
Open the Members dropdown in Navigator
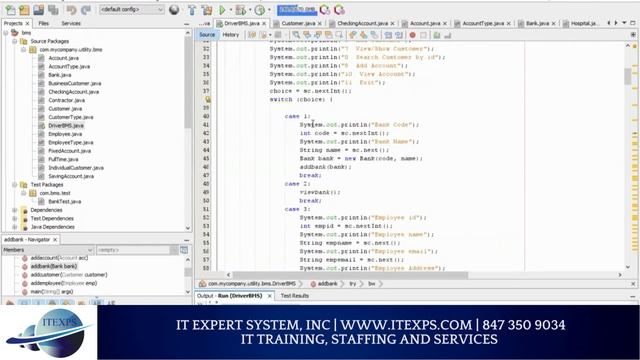pos(48,250)
